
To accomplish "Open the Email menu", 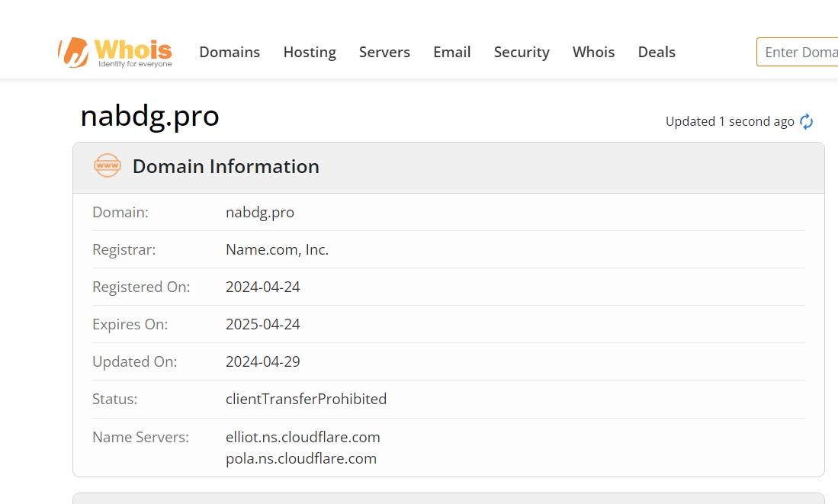I will pos(451,52).
